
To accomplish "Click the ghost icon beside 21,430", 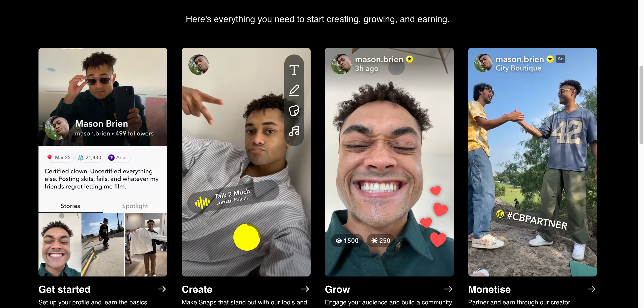I will 81,157.
